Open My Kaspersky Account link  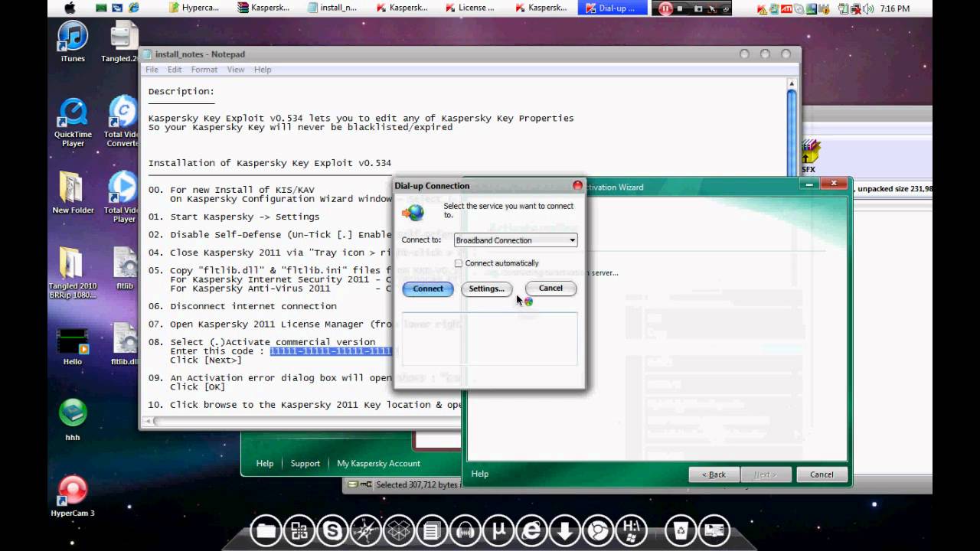(378, 463)
